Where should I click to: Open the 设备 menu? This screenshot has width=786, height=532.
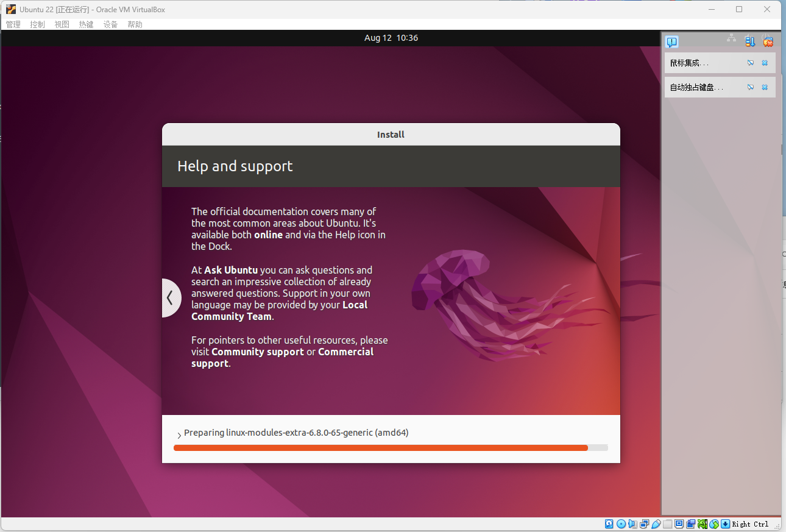point(110,24)
